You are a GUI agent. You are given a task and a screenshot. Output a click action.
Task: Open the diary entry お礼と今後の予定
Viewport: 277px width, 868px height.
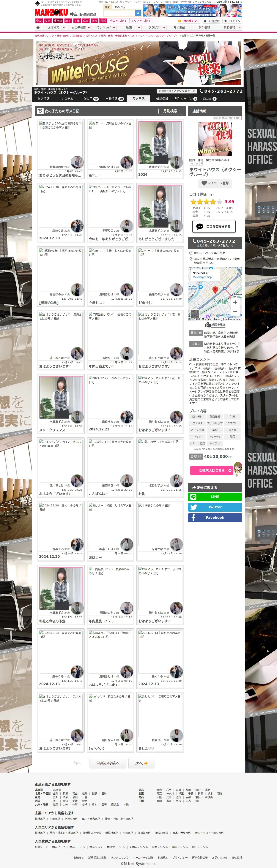pyautogui.click(x=61, y=595)
